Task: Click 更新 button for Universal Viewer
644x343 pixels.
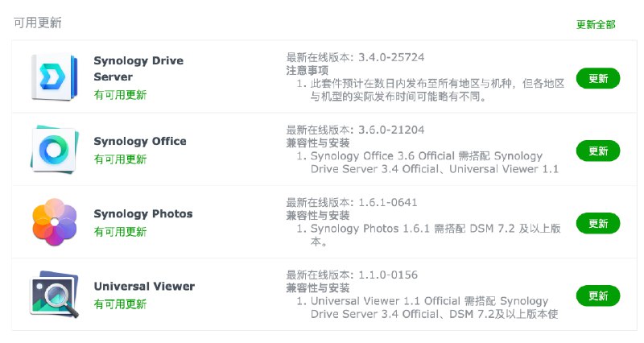Action: (x=598, y=295)
